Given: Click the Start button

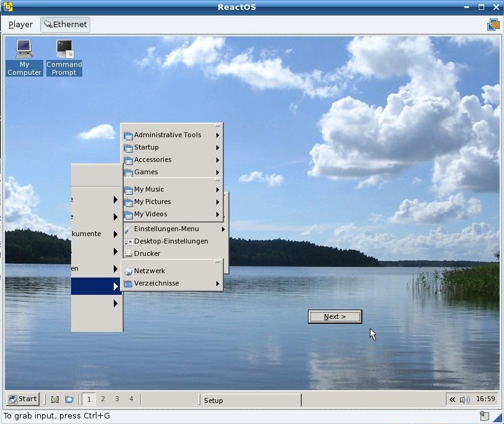Looking at the screenshot, I should (x=23, y=399).
